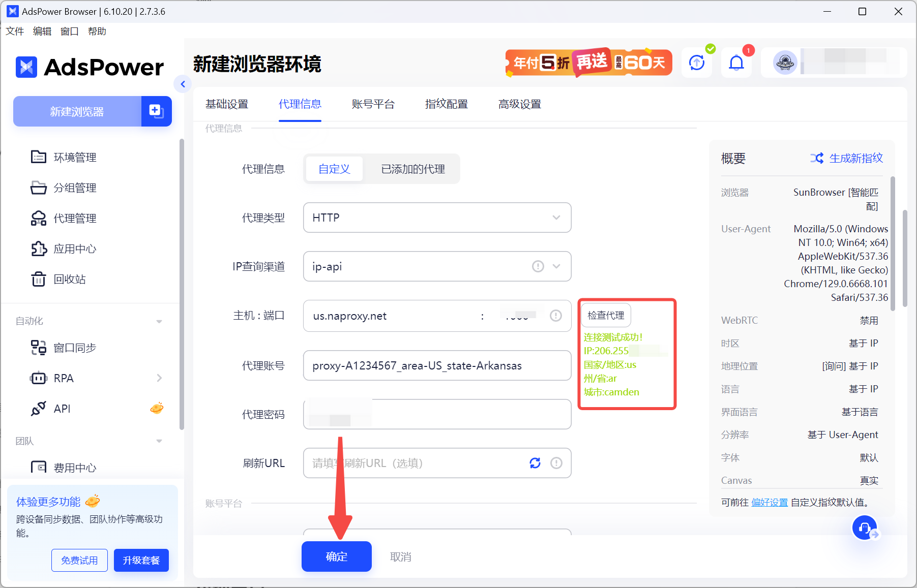Click the update upload arrow icon
The height and width of the screenshot is (588, 917).
[x=697, y=63]
